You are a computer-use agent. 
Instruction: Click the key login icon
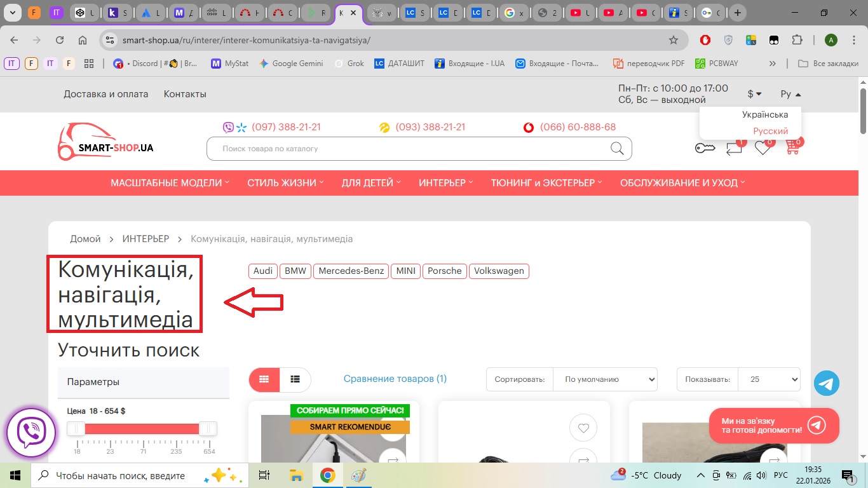[x=705, y=148]
